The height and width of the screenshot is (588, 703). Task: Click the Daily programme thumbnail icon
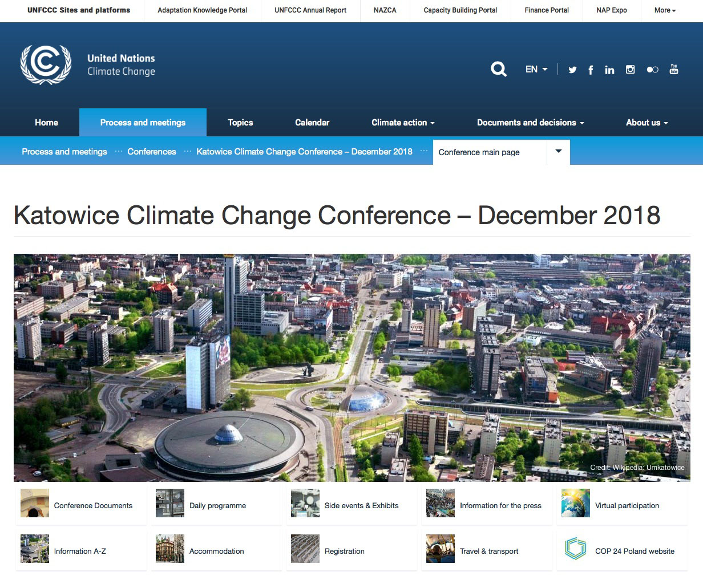tap(170, 503)
